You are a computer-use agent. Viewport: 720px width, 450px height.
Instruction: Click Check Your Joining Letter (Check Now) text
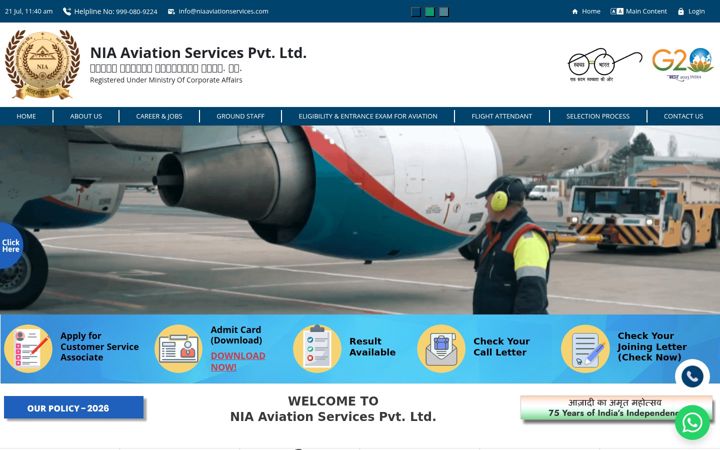pyautogui.click(x=652, y=347)
